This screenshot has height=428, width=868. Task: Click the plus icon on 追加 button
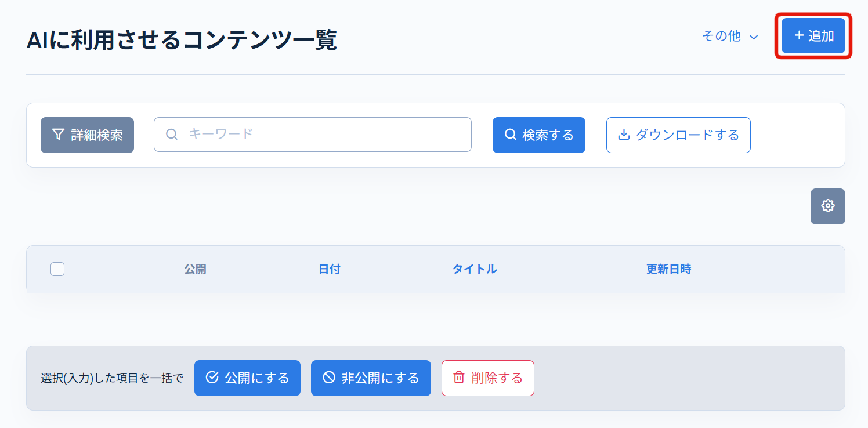click(x=799, y=35)
